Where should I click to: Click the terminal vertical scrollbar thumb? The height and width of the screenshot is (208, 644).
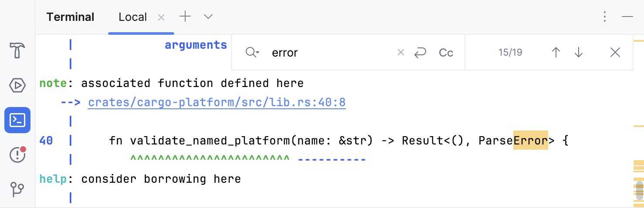pos(639,190)
